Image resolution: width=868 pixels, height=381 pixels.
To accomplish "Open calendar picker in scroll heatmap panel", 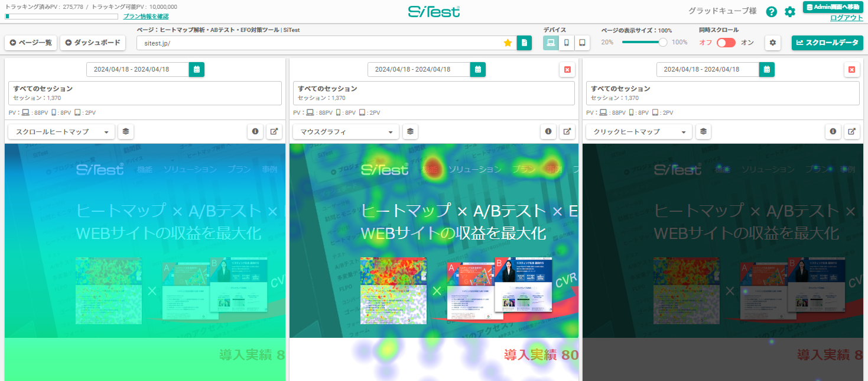I will point(197,69).
